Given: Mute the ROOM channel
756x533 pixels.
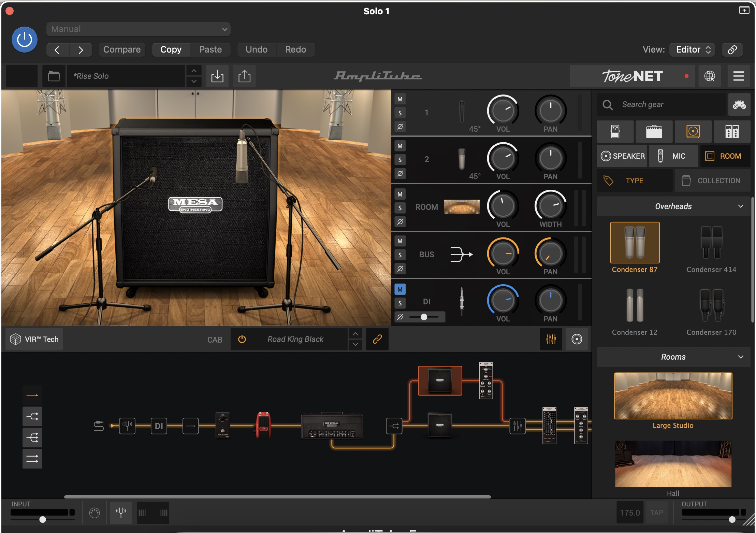Looking at the screenshot, I should point(400,194).
